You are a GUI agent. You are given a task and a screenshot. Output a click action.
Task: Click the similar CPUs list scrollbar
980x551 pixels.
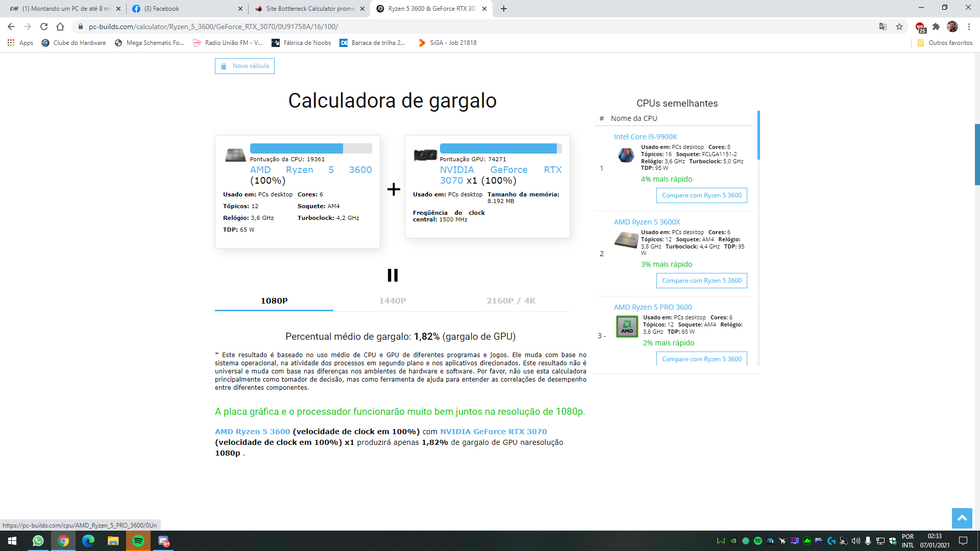click(758, 135)
